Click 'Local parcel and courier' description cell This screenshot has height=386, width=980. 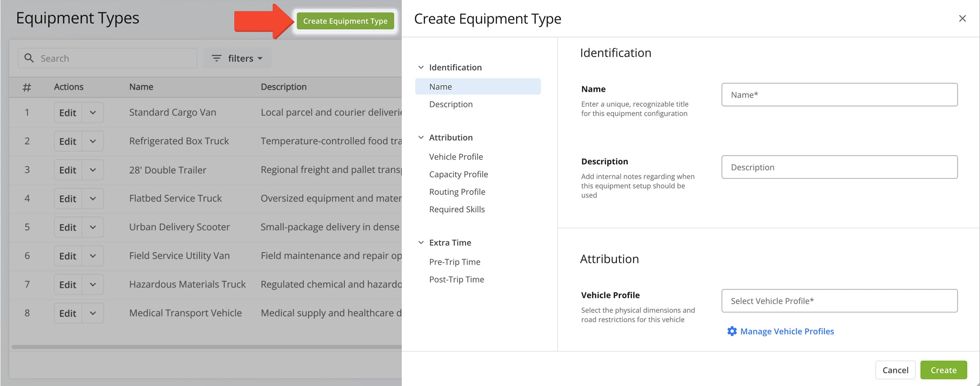331,112
